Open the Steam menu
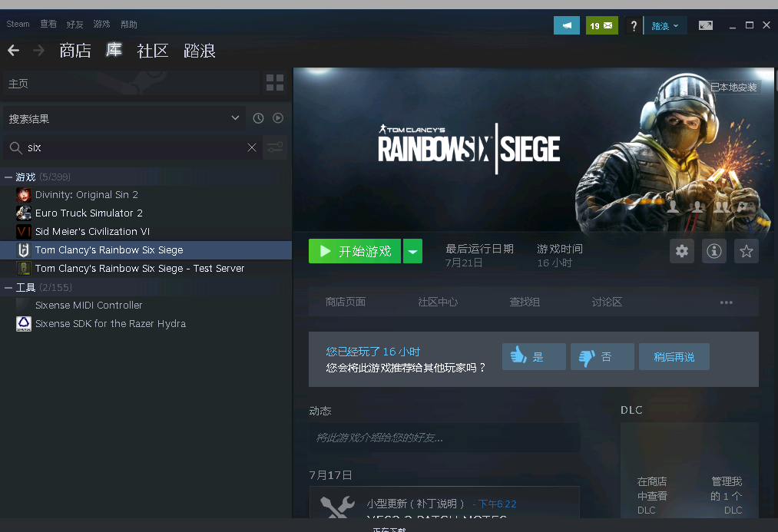The width and height of the screenshot is (778, 532). click(18, 24)
